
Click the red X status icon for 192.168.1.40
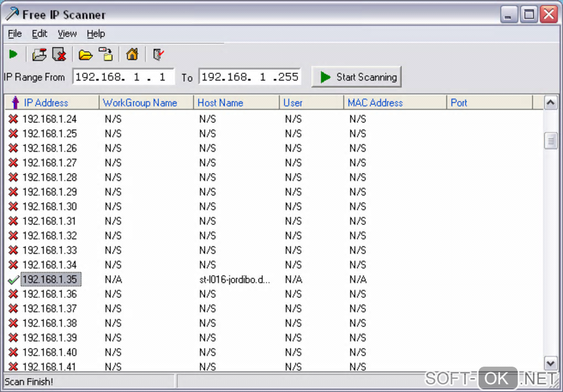click(13, 352)
